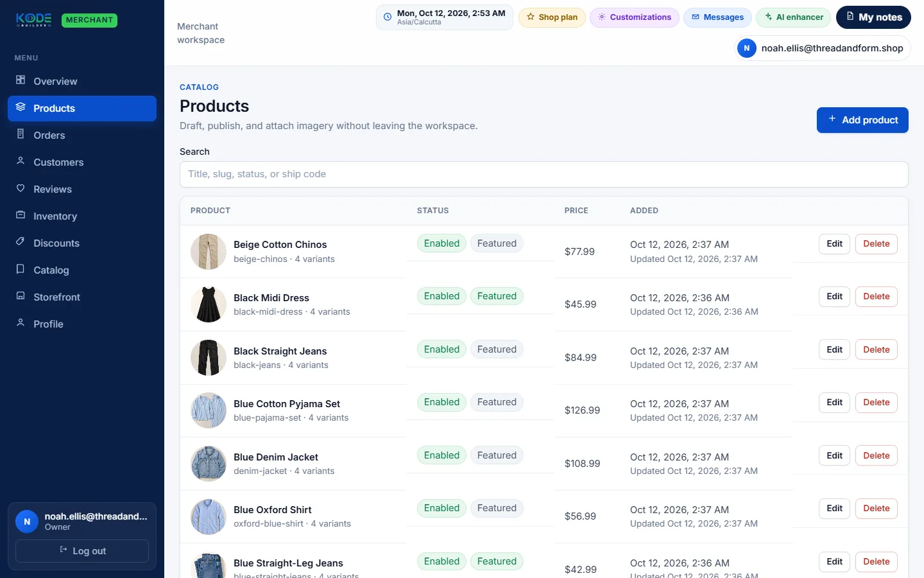The image size is (924, 578).
Task: Click the blue N avatar in header
Action: (747, 48)
